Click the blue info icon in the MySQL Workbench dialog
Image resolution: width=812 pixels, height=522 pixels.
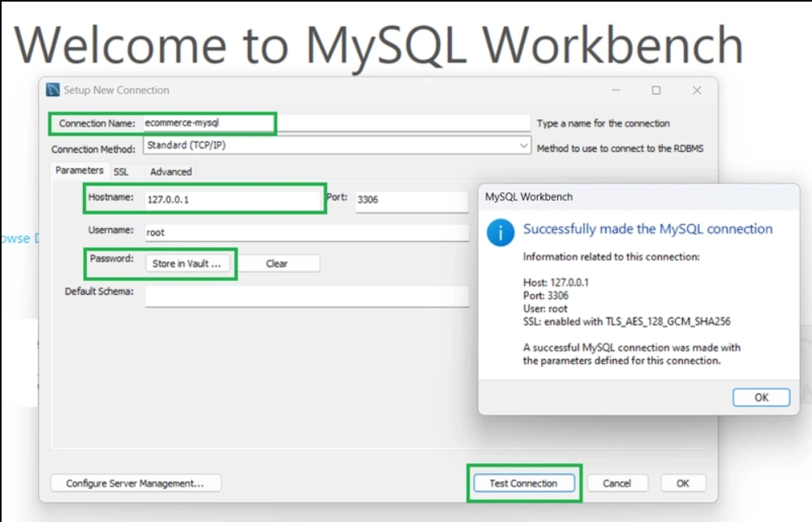[x=501, y=233]
